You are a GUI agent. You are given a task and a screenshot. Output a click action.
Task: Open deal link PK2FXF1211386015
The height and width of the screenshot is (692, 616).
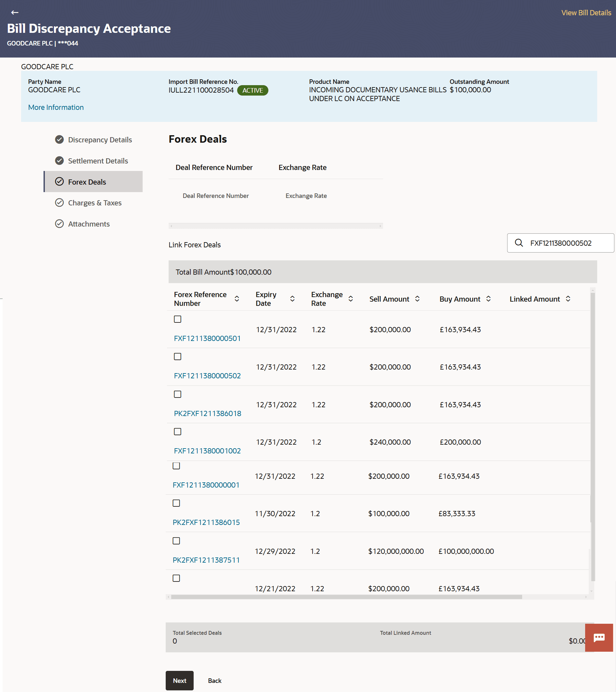tap(206, 522)
